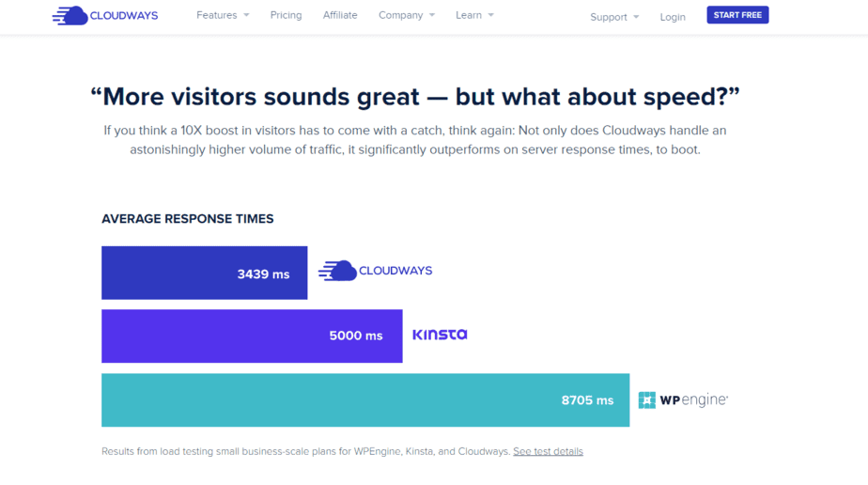Open the Pricing page

coord(286,15)
